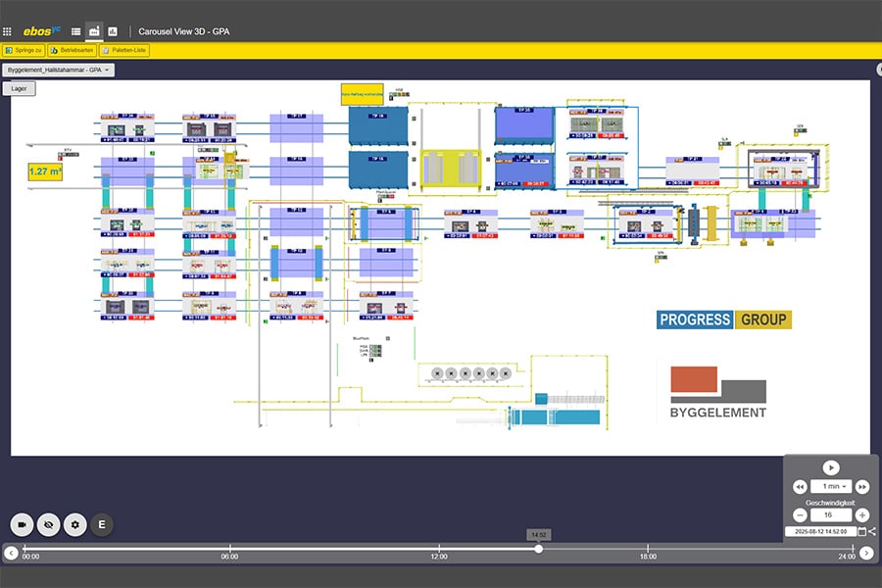
Task: Expand the Byggelement_Hallstahammar - GPA dropdown
Action: point(59,71)
